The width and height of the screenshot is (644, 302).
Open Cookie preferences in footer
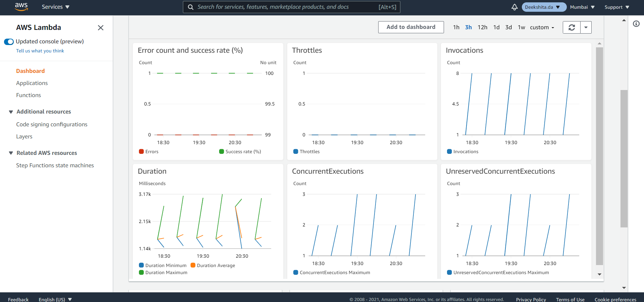[615, 299]
